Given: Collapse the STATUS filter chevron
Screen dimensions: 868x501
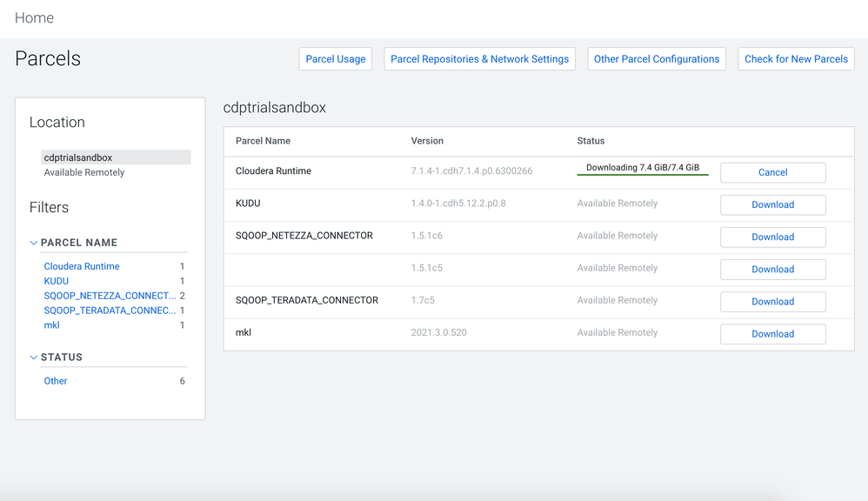Looking at the screenshot, I should tap(34, 357).
